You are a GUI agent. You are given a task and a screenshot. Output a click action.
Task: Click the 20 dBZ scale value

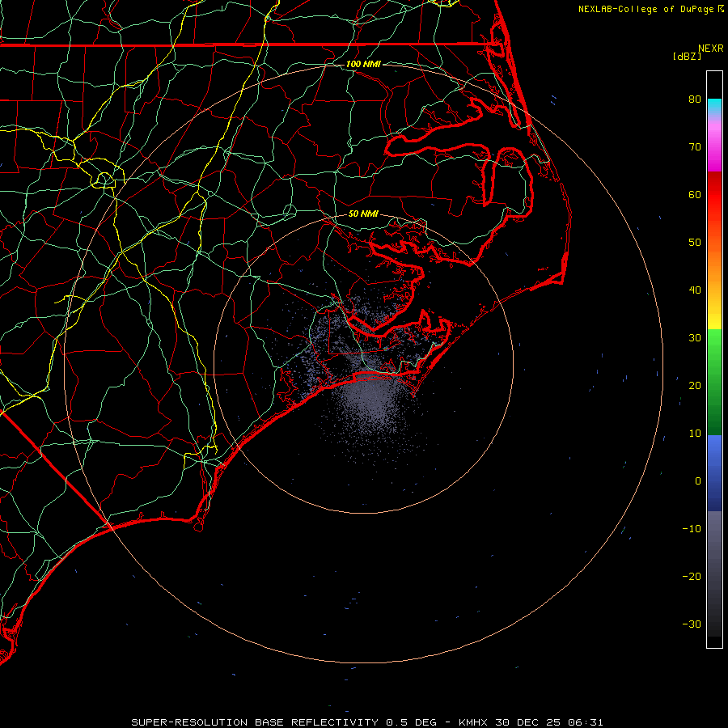pyautogui.click(x=695, y=385)
